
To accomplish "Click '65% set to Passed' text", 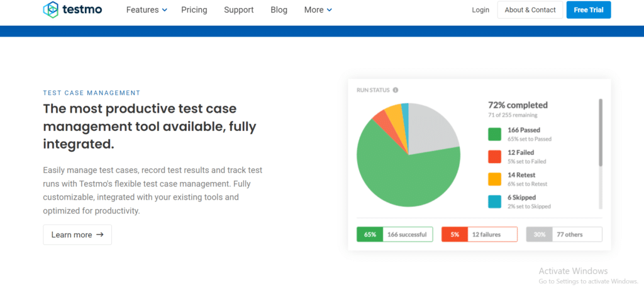I will [530, 139].
